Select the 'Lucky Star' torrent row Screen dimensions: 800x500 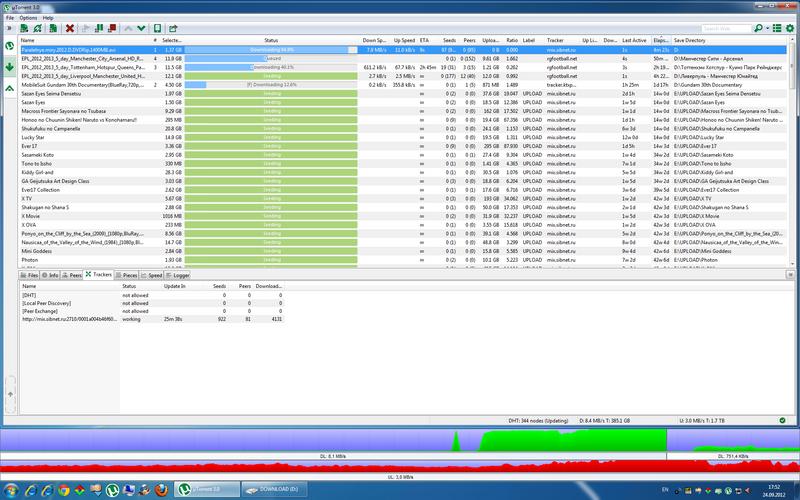pyautogui.click(x=403, y=137)
